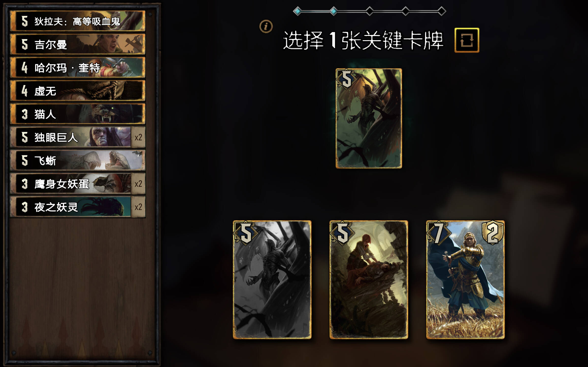Choose the greyed-out vampire card
This screenshot has height=367, width=588.
(272, 280)
